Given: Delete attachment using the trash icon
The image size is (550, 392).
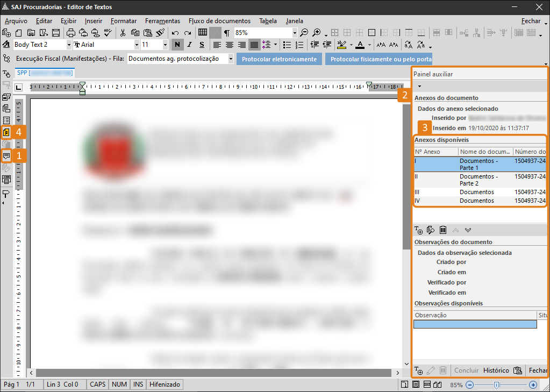Looking at the screenshot, I should (x=443, y=230).
